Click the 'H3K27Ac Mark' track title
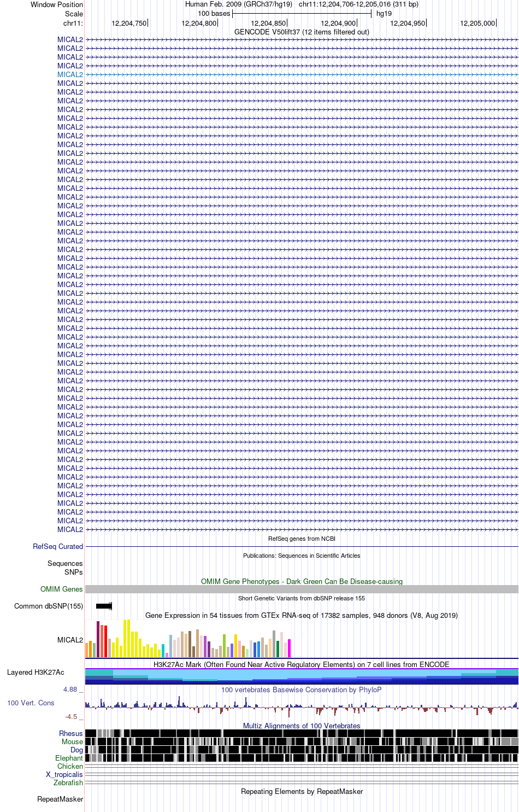 pyautogui.click(x=302, y=664)
